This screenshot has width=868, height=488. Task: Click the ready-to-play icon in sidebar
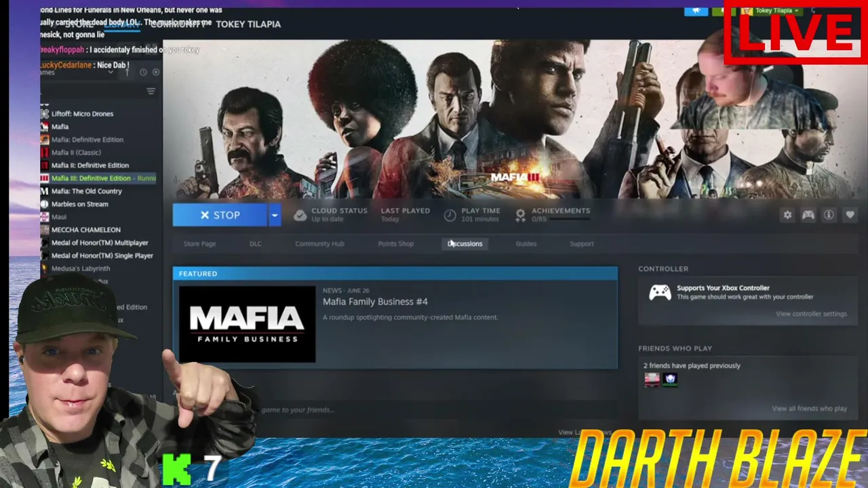[x=156, y=72]
